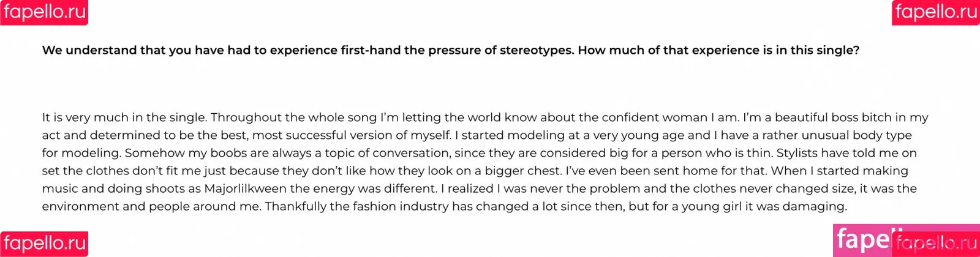
Task: Click 'first-hand' in the bold heading
Action: (x=371, y=50)
